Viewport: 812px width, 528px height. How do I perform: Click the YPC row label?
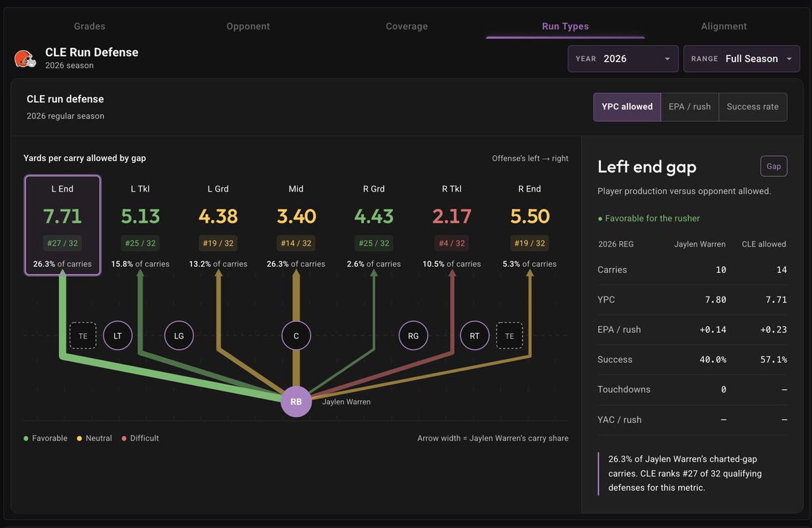point(606,299)
